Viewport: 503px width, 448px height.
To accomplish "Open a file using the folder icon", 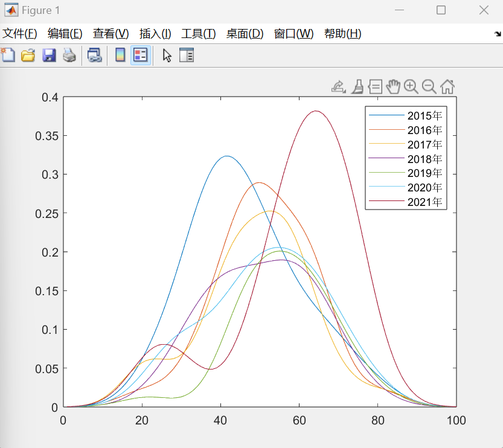I will pyautogui.click(x=28, y=56).
